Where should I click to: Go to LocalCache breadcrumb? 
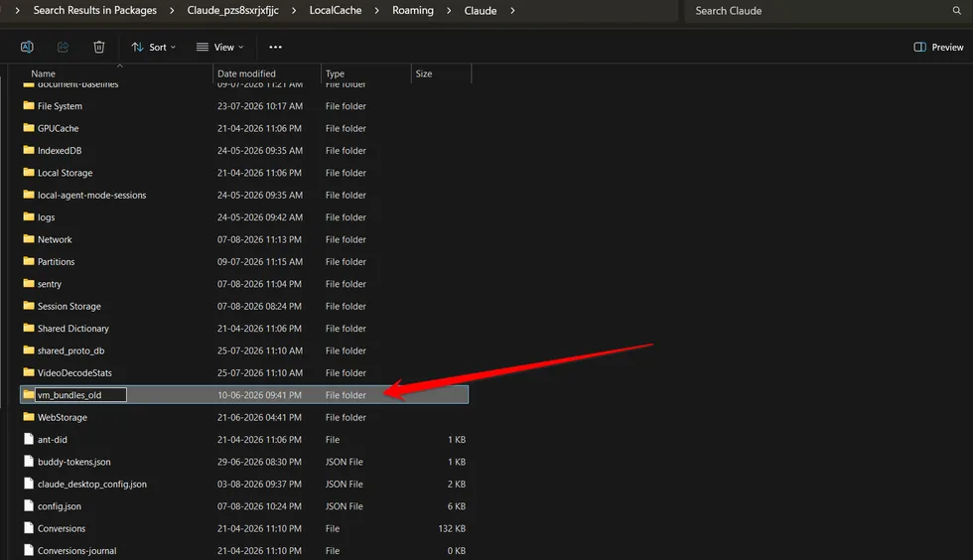336,11
